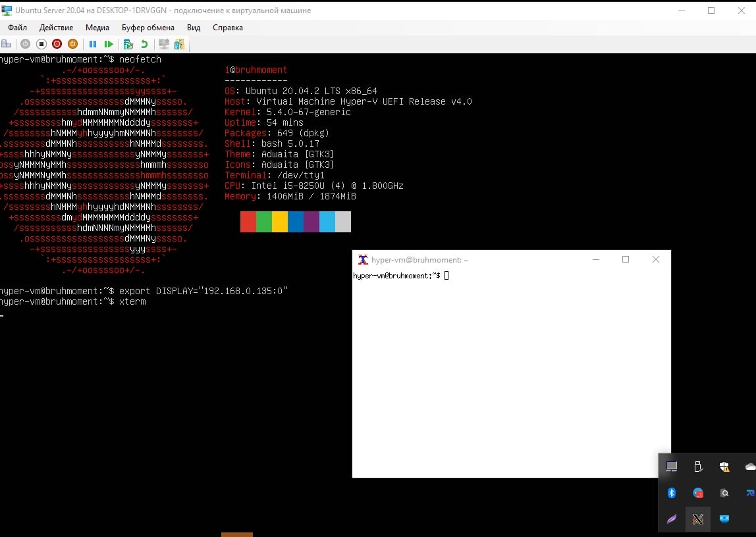Click the Kernel: 5.4.0-67-generic line
Screen dimensions: 756x537
point(288,113)
